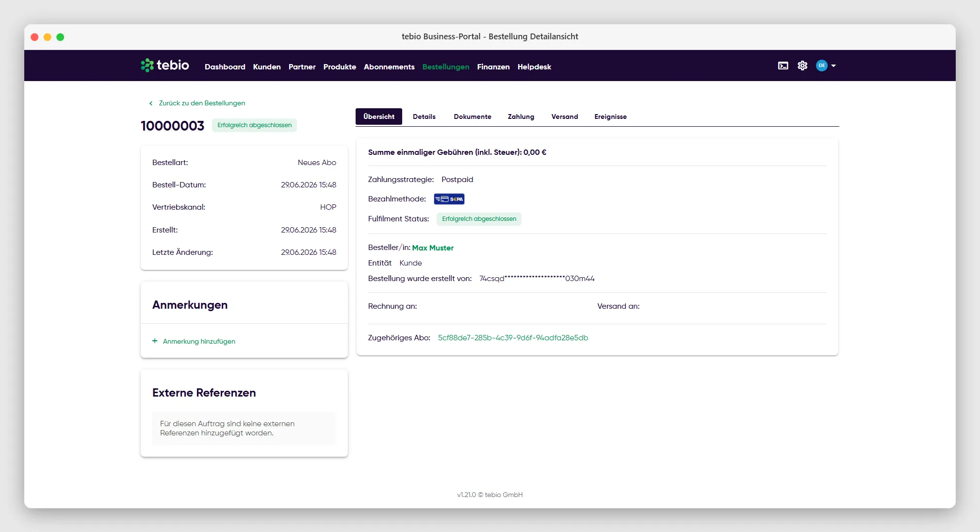Image resolution: width=980 pixels, height=532 pixels.
Task: Click Anmerkung hinzufügen link
Action: click(x=199, y=341)
